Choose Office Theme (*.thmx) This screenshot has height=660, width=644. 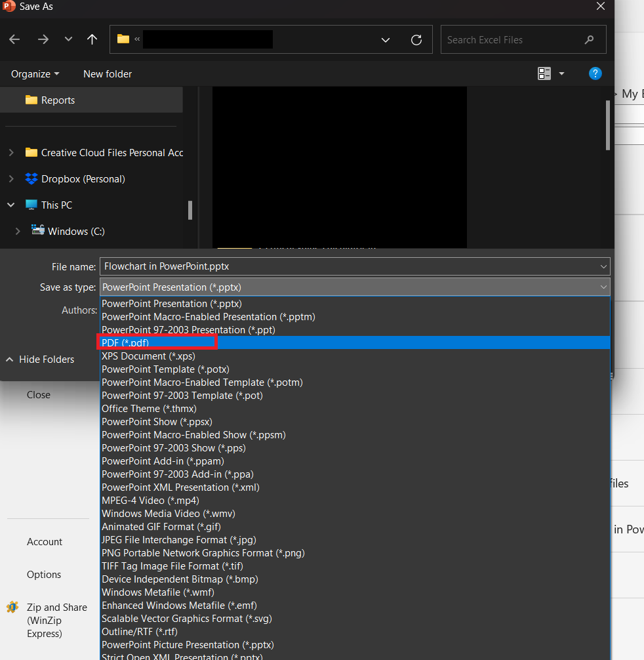(x=355, y=408)
